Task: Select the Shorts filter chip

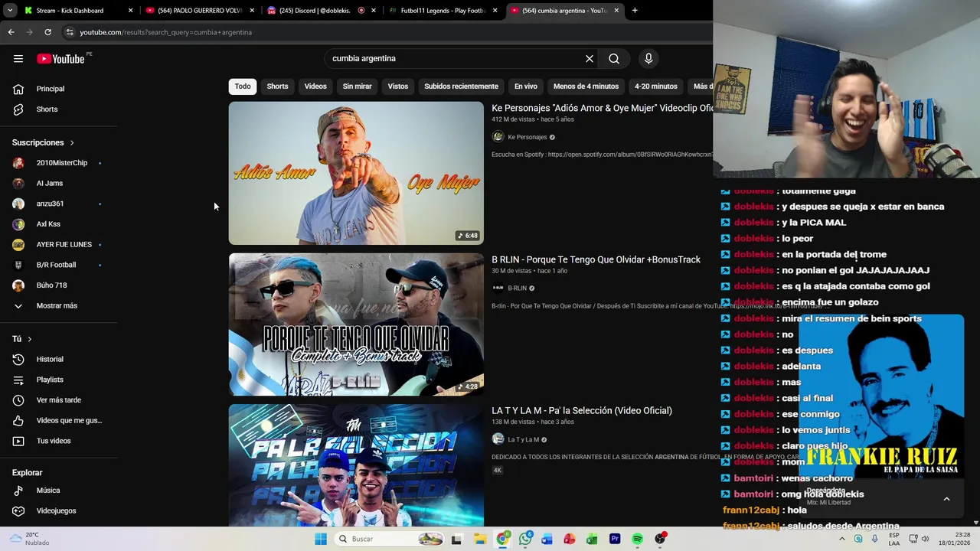Action: (x=277, y=86)
